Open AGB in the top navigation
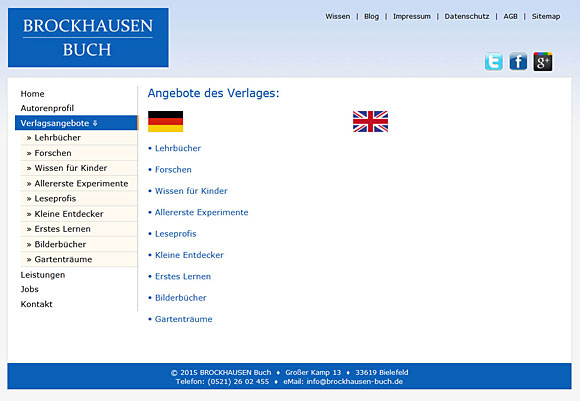 (510, 16)
